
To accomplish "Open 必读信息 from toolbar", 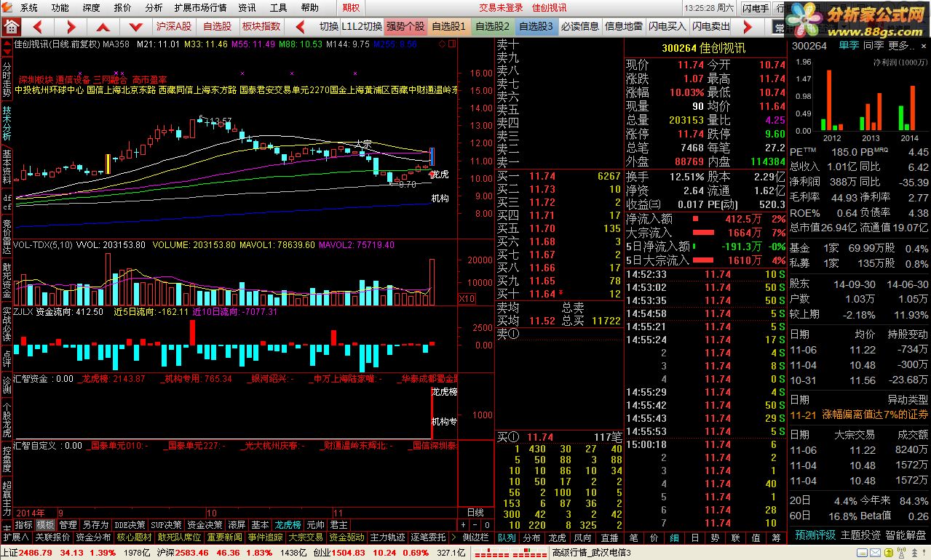I will 580,26.
